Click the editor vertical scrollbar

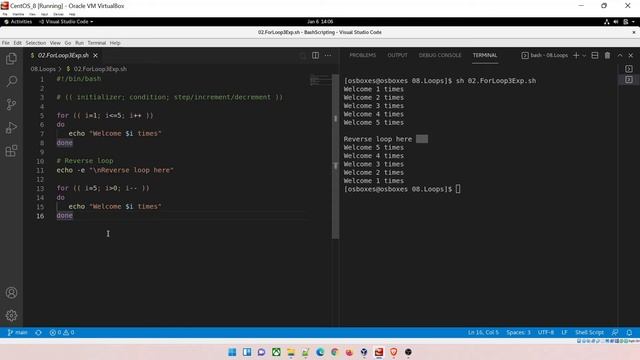coord(336,156)
